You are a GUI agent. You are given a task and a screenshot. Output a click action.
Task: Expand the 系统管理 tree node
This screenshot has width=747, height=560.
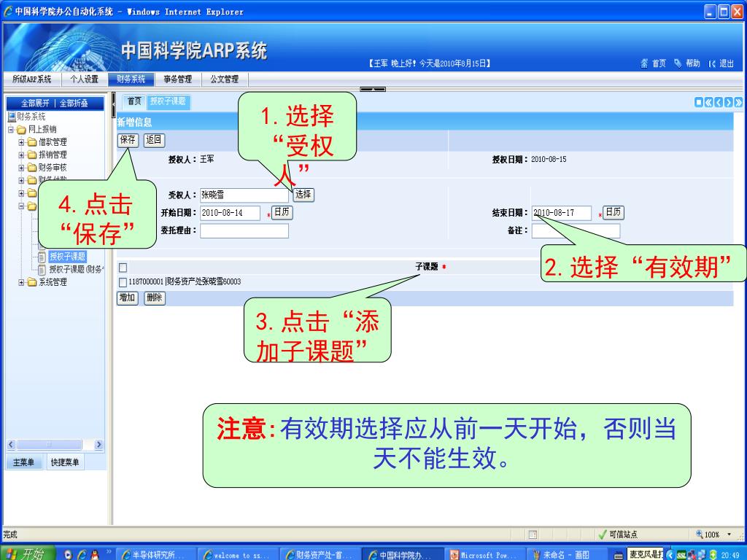(x=21, y=282)
